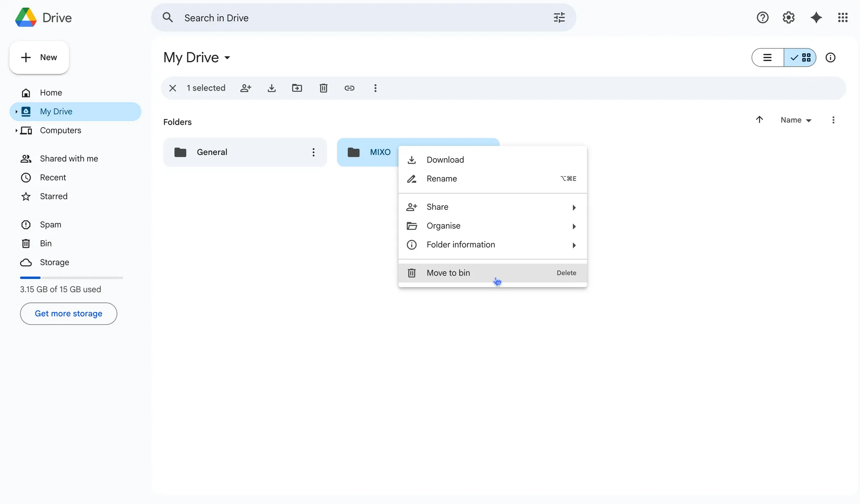Select Rename in the context menu
Screen dimensions: 860x504
442,179
